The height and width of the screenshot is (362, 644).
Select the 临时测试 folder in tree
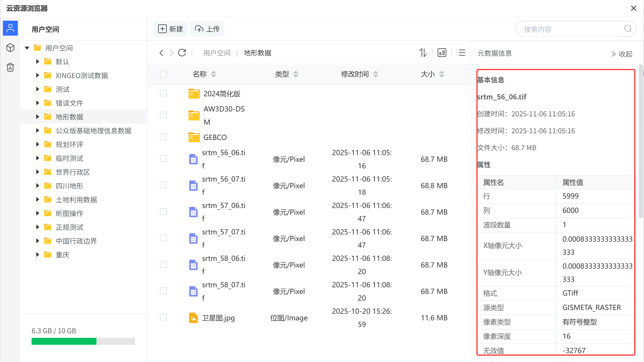69,158
